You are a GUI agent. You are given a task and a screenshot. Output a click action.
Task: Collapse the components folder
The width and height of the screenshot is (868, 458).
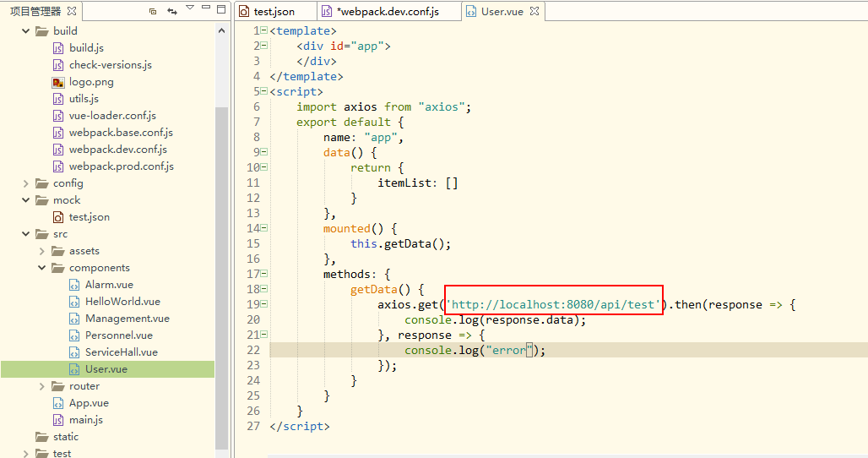coord(41,268)
